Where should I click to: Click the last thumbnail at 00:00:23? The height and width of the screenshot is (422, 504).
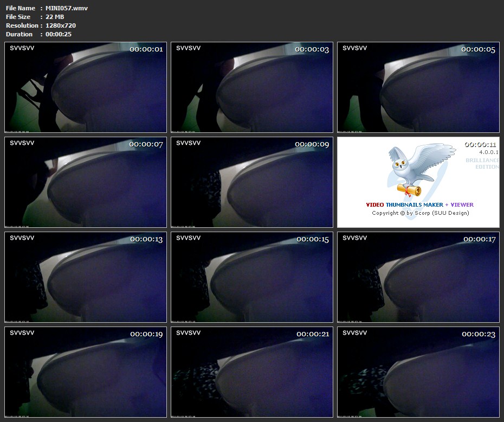point(418,372)
